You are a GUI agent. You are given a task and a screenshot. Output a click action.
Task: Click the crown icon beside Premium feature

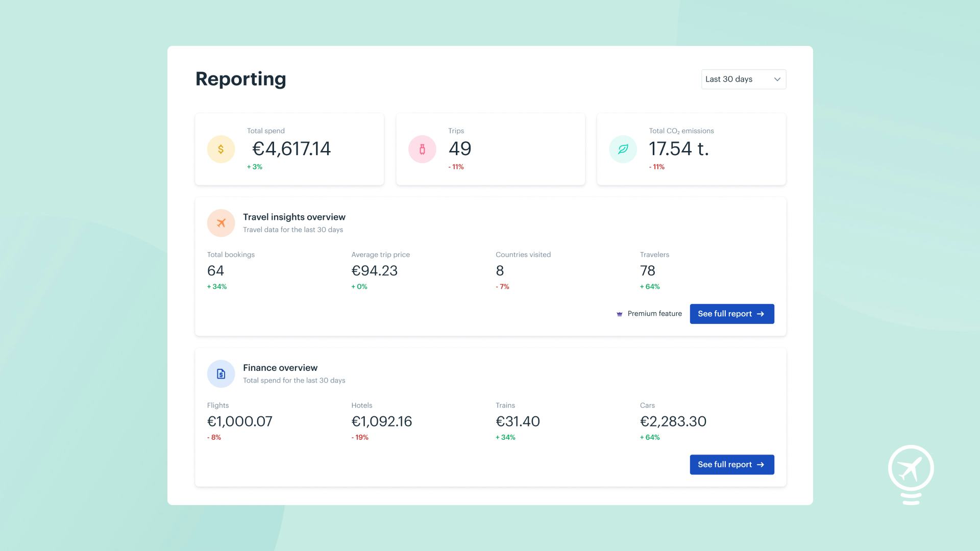coord(619,314)
